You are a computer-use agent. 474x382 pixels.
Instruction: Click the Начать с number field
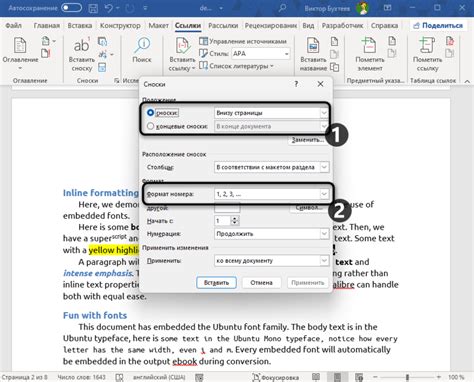click(x=222, y=221)
